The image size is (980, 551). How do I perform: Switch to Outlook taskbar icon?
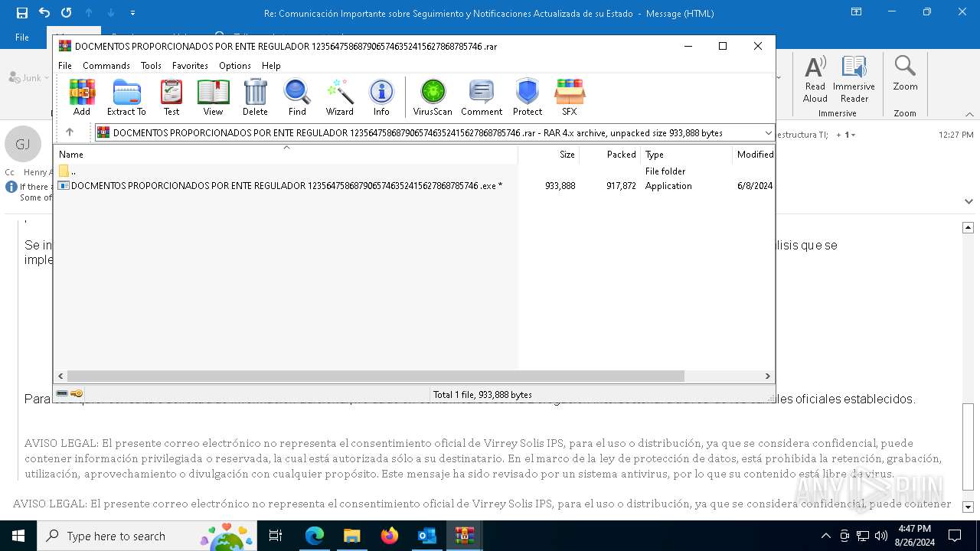[x=426, y=536]
